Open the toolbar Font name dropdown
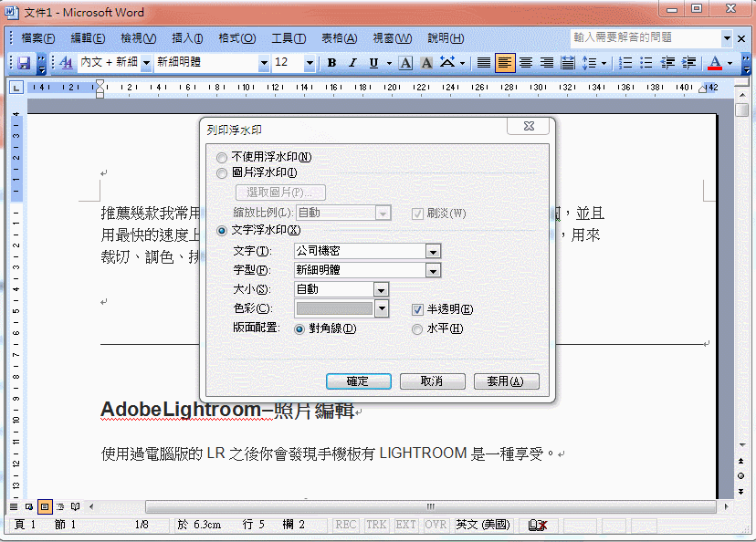The height and width of the screenshot is (542, 756). tap(264, 63)
